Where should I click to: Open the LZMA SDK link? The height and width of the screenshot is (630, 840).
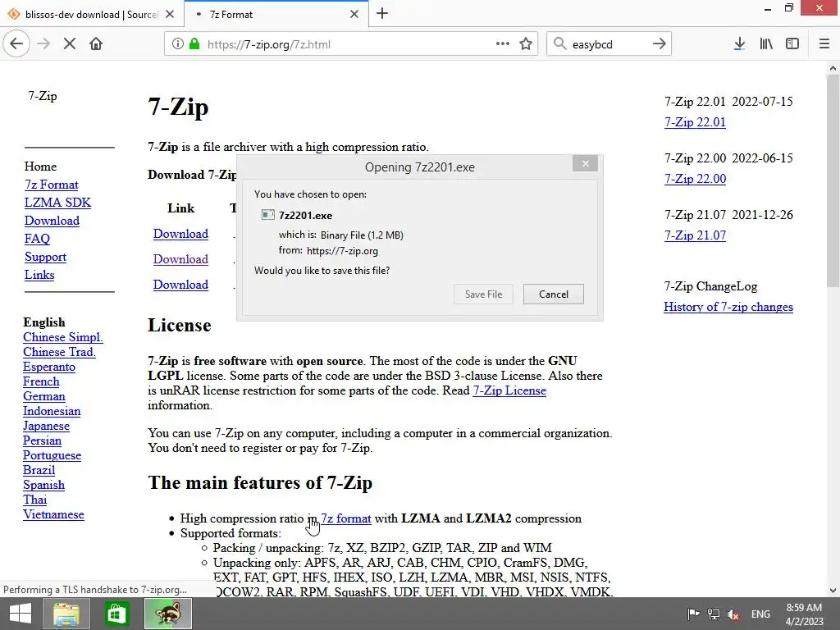tap(57, 203)
